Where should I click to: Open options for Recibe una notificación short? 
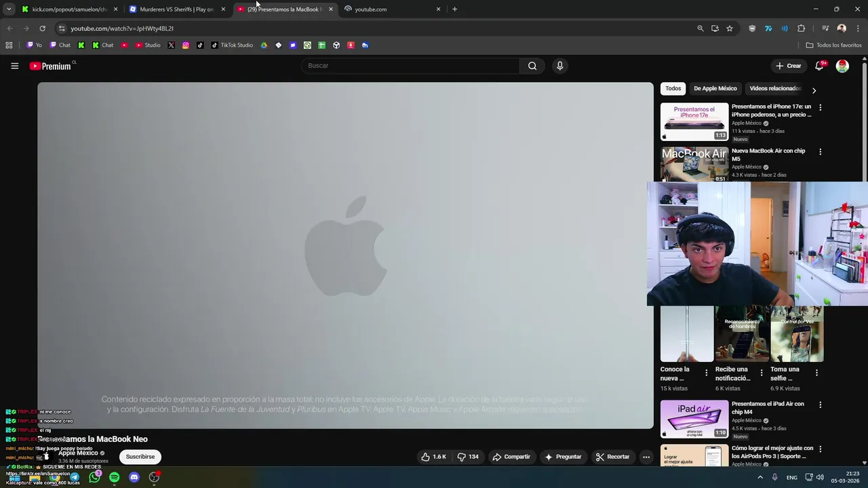pos(761,373)
